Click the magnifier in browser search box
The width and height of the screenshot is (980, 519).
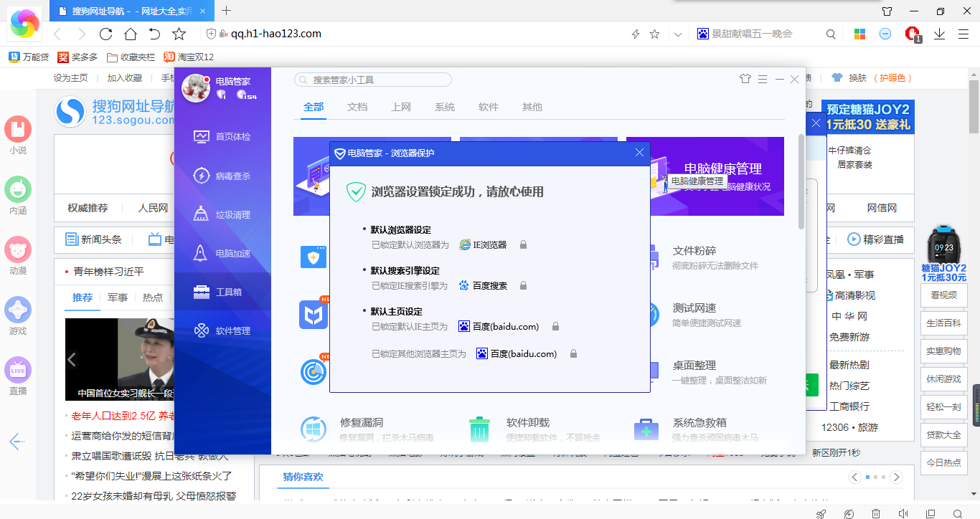[x=831, y=34]
